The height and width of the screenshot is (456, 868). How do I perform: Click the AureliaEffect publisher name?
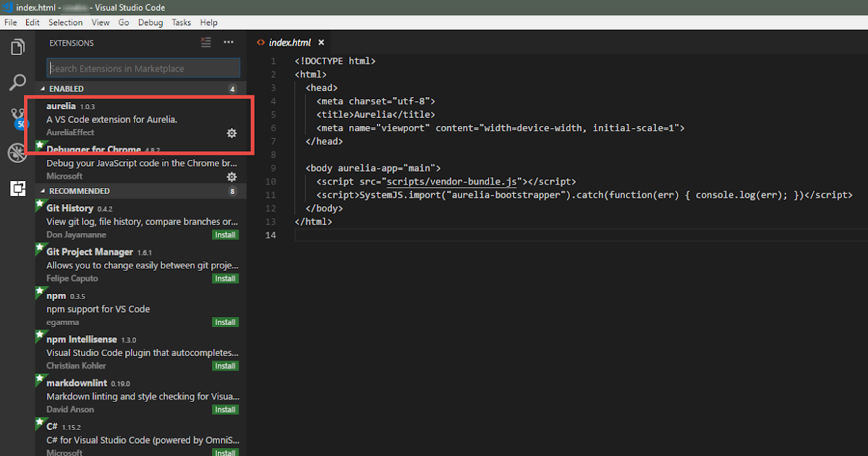pyautogui.click(x=70, y=133)
